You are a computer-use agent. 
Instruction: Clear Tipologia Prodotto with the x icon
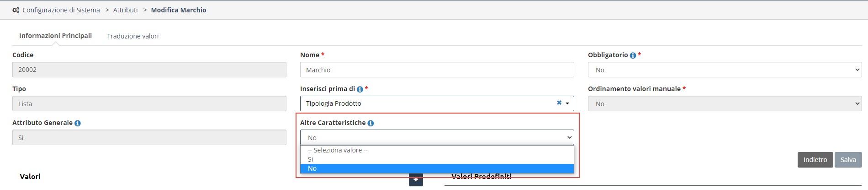[559, 103]
